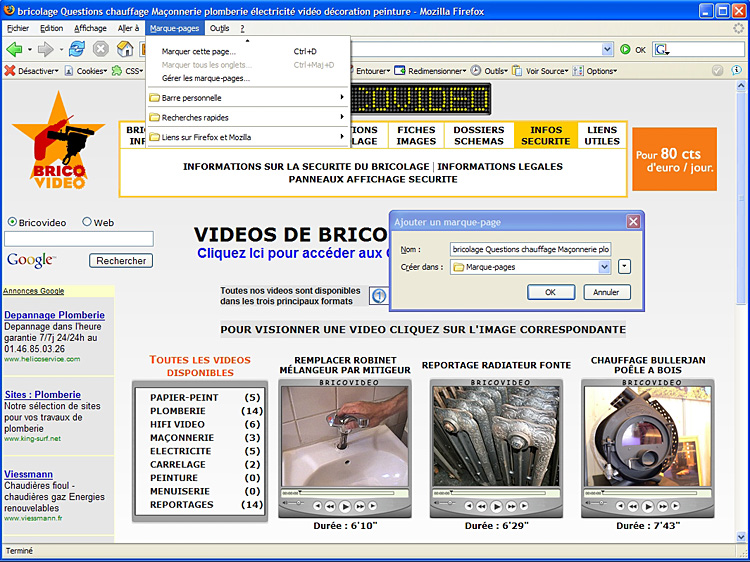The height and width of the screenshot is (562, 750).
Task: Open the Depannage Plomberie ad link
Action: pyautogui.click(x=54, y=315)
